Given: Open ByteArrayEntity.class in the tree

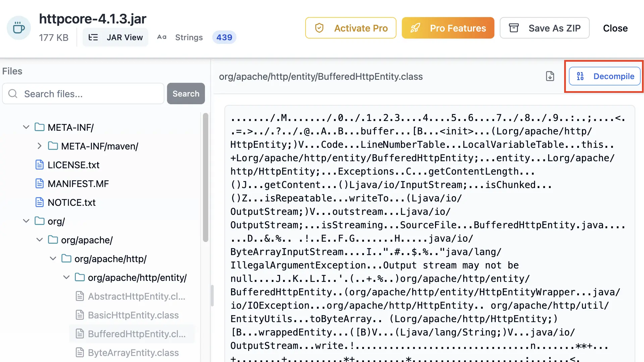Looking at the screenshot, I should click(x=133, y=353).
